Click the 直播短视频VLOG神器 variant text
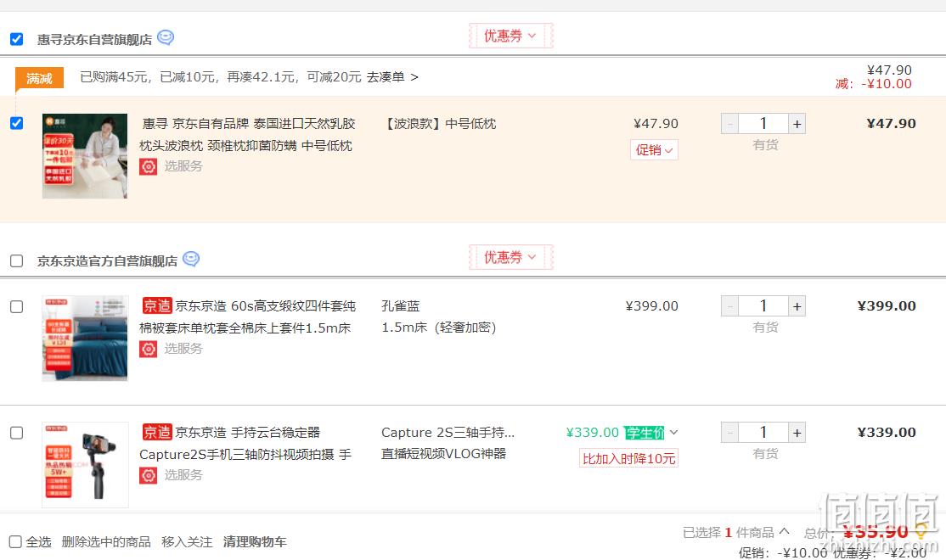 (x=443, y=453)
